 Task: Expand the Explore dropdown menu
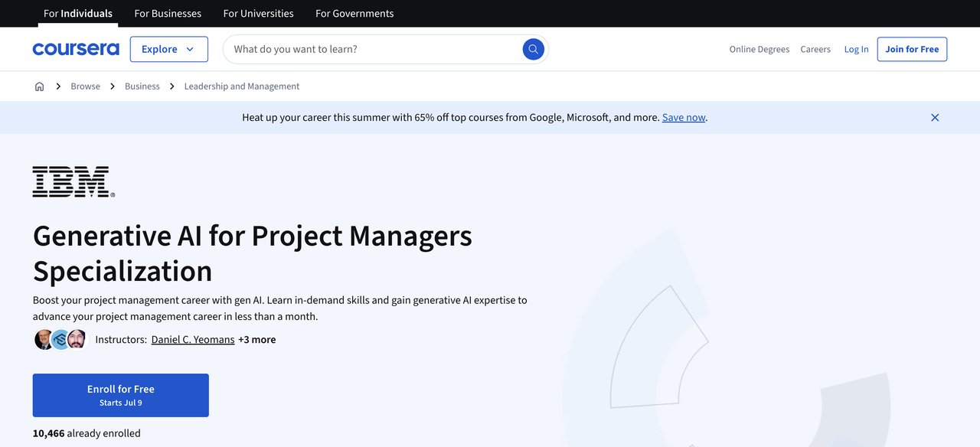(x=168, y=49)
